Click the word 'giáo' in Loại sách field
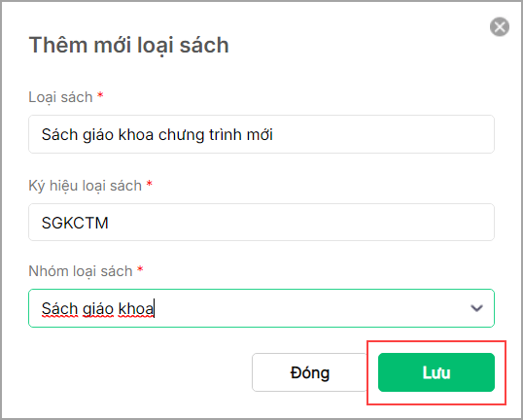This screenshot has height=420, width=523. [98, 135]
